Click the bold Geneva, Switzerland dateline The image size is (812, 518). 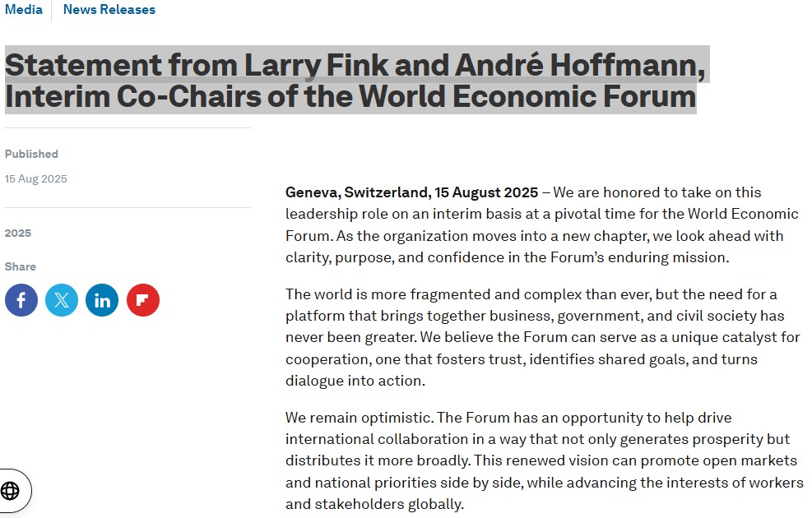(x=411, y=192)
